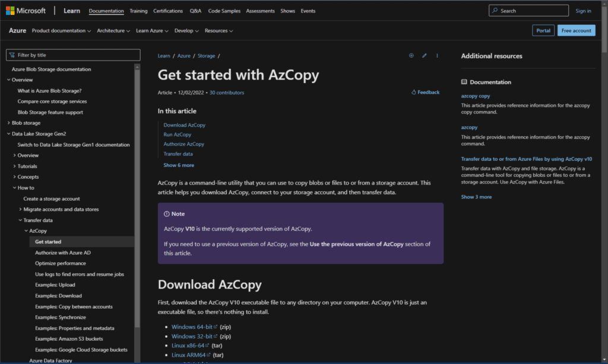Go to Q&A section
608x364 pixels.
(x=195, y=11)
